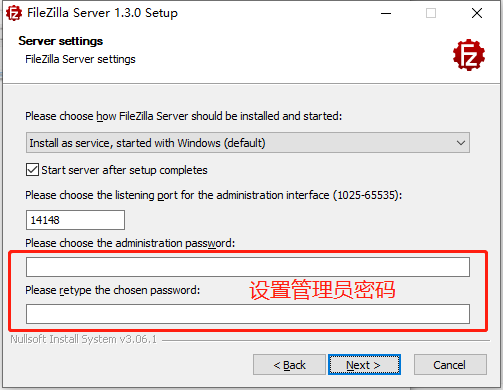This screenshot has width=503, height=390.
Task: Click into the administration password field
Action: pos(248,267)
